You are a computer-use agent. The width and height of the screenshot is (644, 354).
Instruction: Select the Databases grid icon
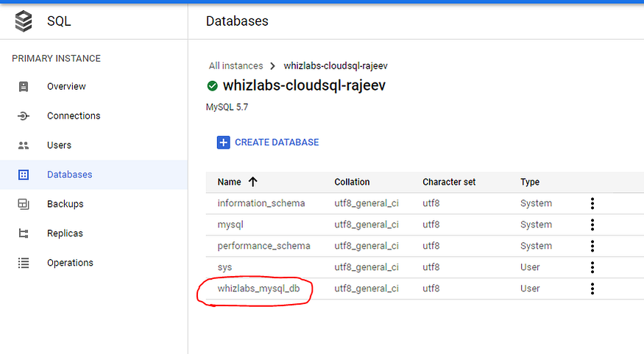tap(24, 175)
